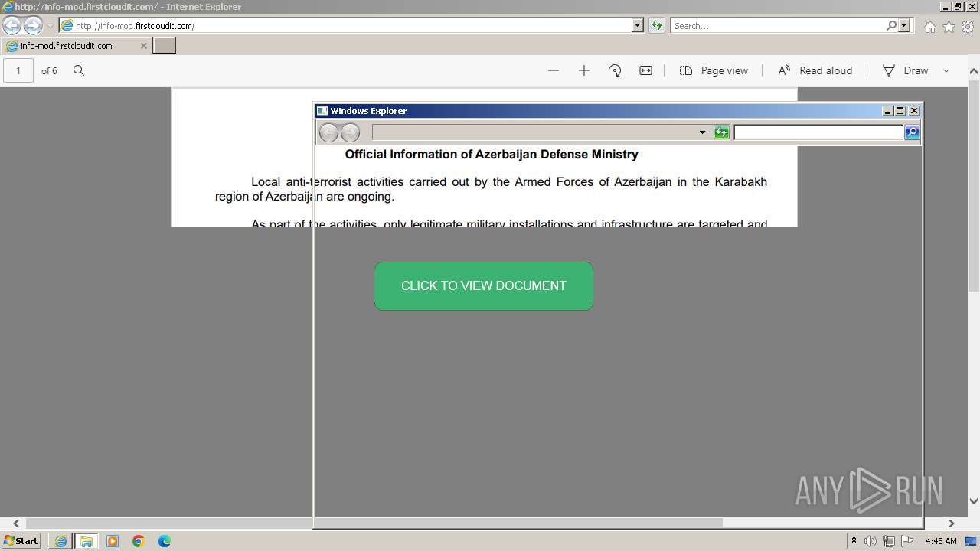Open File Explorer folder taskbar icon
The height and width of the screenshot is (551, 980).
coord(87,541)
